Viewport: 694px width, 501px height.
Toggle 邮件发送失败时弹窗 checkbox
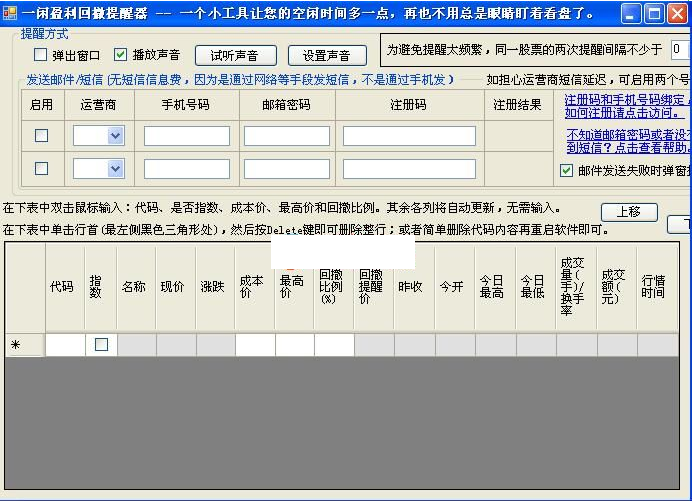tap(567, 171)
